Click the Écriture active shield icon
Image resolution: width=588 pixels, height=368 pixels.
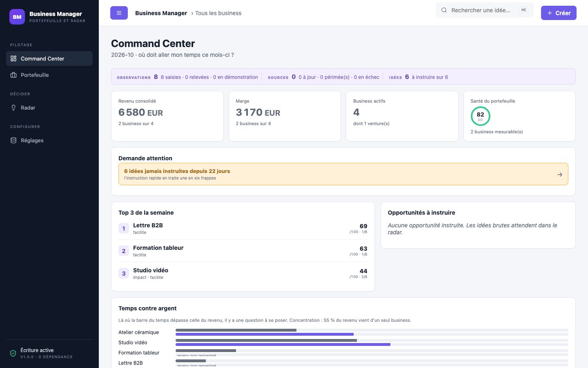[13, 353]
